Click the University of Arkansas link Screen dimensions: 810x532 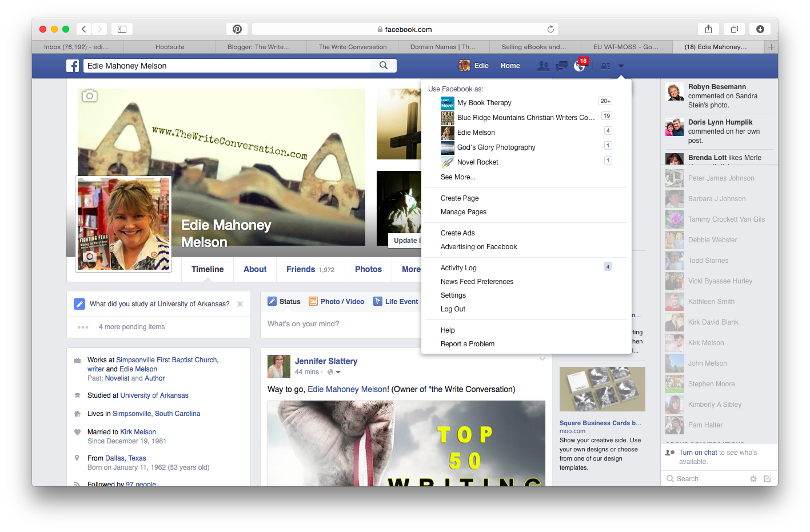154,395
